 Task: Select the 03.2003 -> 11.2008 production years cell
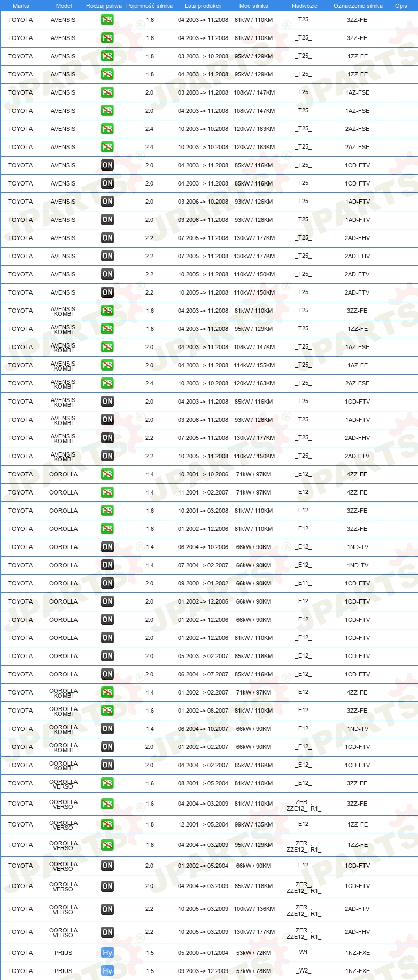203,92
